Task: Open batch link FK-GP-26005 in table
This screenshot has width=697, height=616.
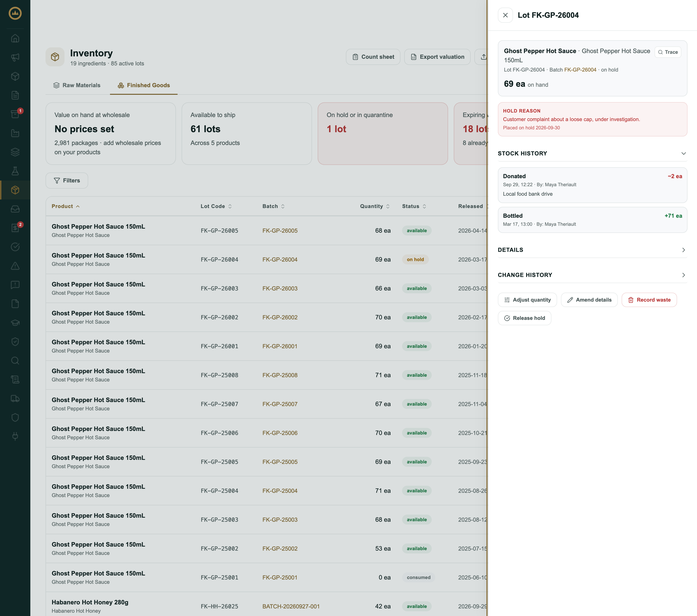Action: pyautogui.click(x=280, y=231)
